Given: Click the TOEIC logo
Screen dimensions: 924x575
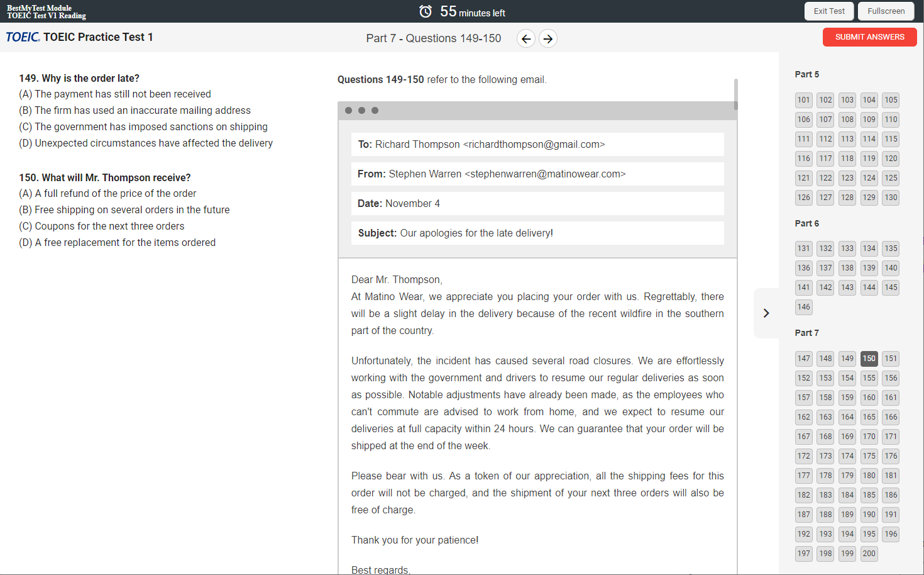Looking at the screenshot, I should click(23, 37).
